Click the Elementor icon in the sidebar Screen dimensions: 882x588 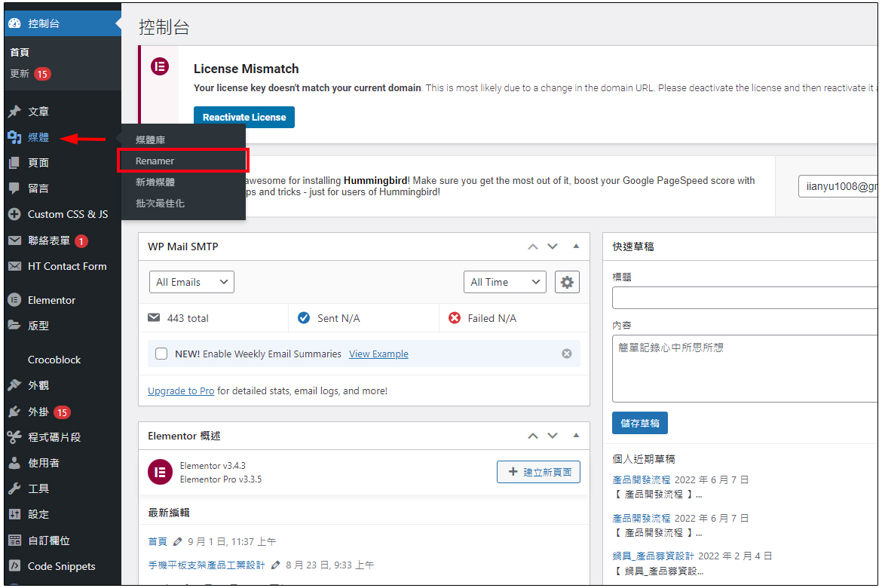14,300
